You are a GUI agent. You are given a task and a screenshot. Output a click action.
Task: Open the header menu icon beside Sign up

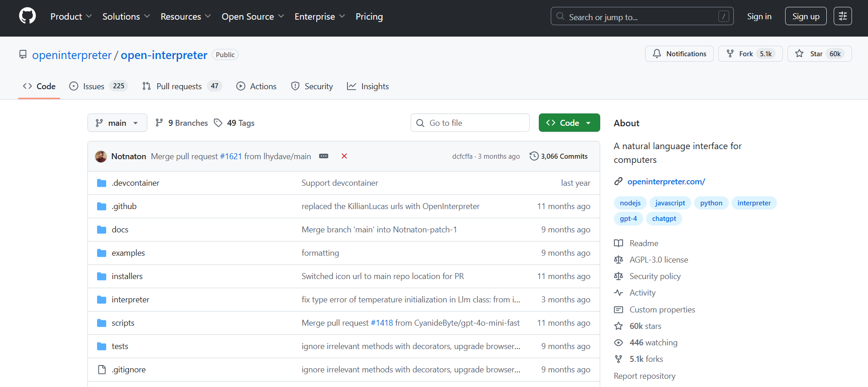click(x=842, y=16)
